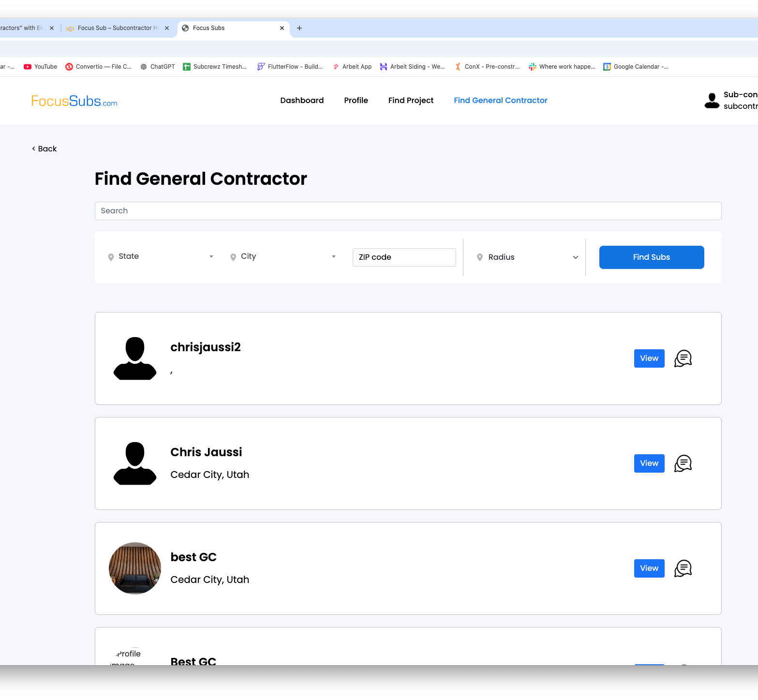View chrisjaussi2 contractor profile
Viewport: 758px width, 700px height.
(649, 358)
